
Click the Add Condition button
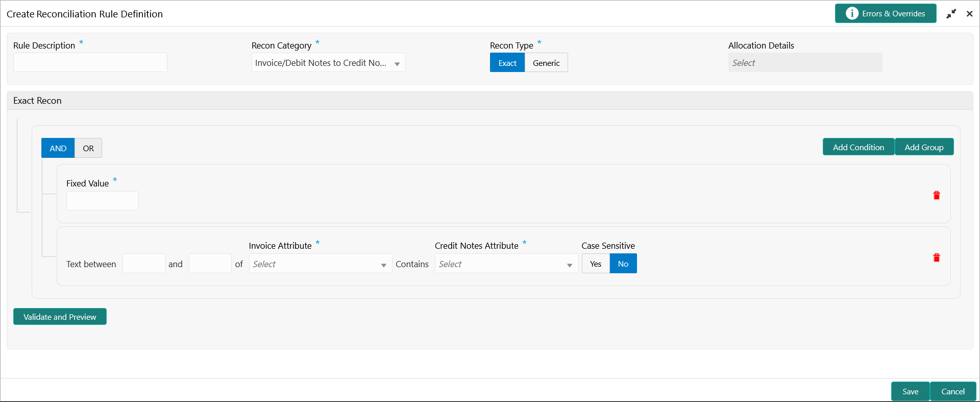pos(859,147)
